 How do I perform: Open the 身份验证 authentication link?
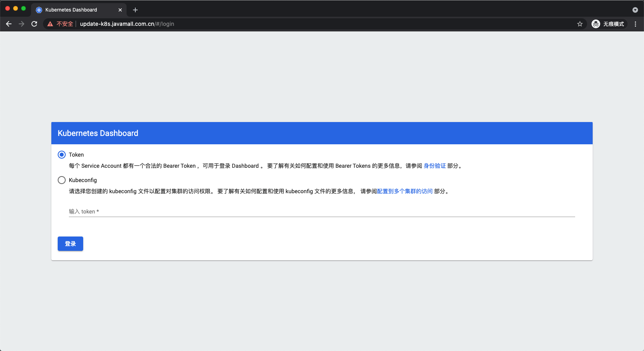point(435,166)
